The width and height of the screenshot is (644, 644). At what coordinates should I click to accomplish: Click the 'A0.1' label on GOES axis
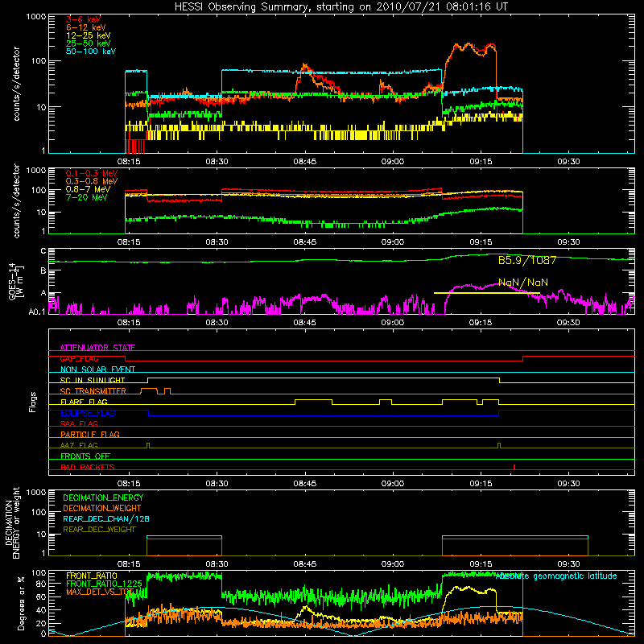(x=36, y=312)
